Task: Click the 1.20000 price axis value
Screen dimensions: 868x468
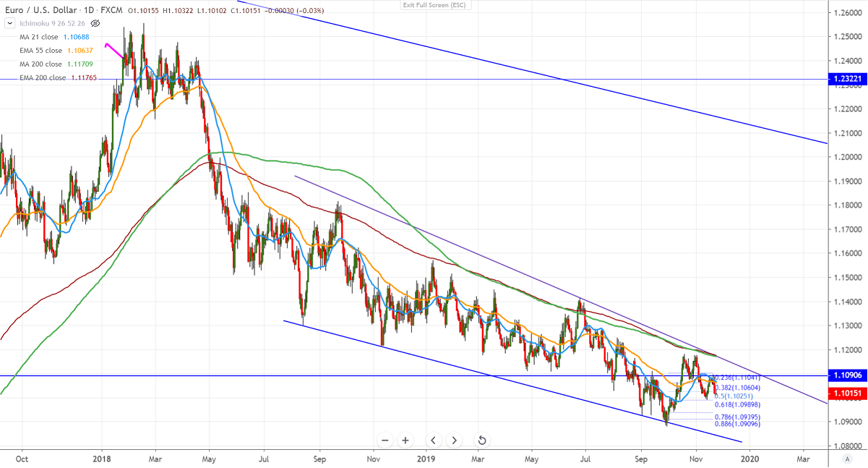Action: 849,157
